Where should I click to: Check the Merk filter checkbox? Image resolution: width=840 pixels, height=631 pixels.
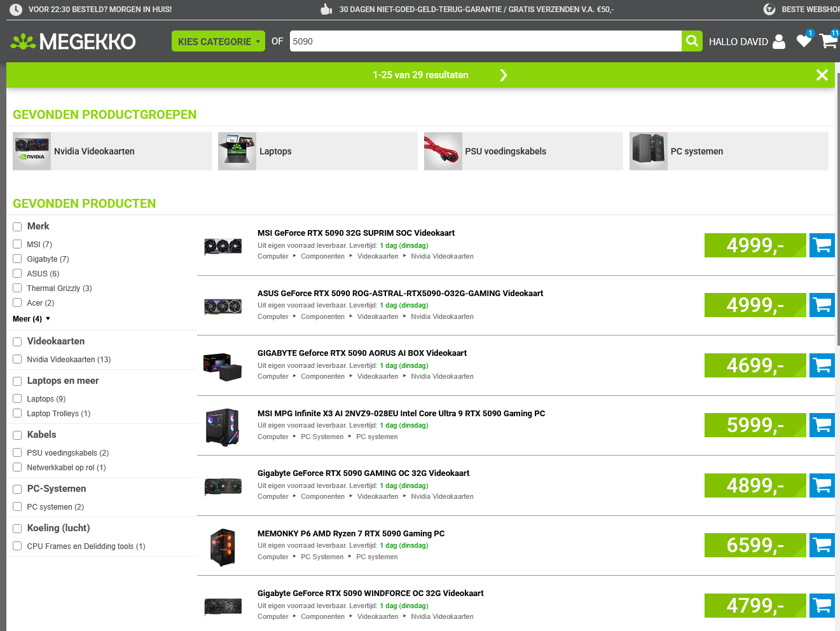[x=17, y=227]
